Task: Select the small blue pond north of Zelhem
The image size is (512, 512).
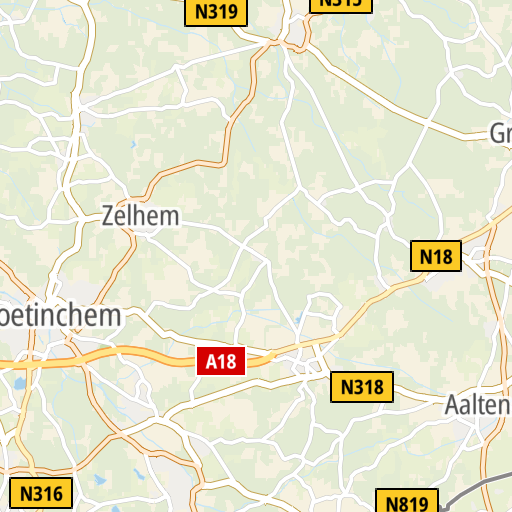Action: 133,145
